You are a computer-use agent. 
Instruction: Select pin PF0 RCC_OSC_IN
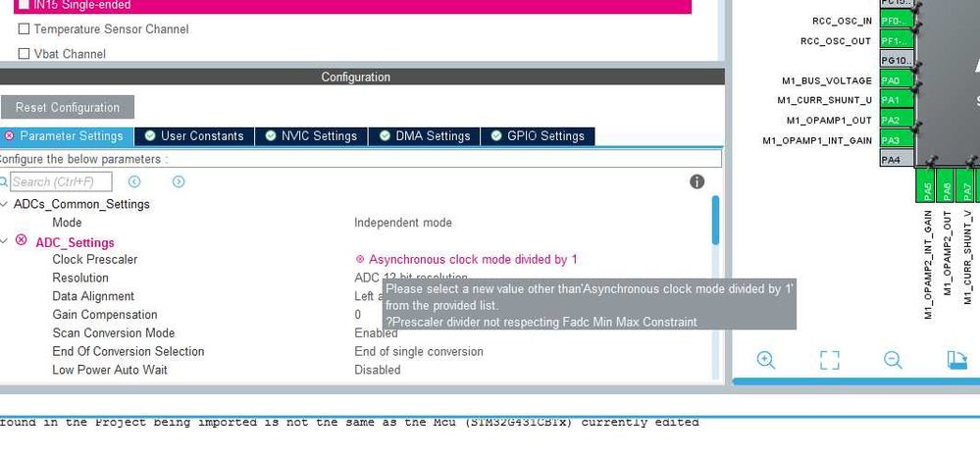[897, 21]
